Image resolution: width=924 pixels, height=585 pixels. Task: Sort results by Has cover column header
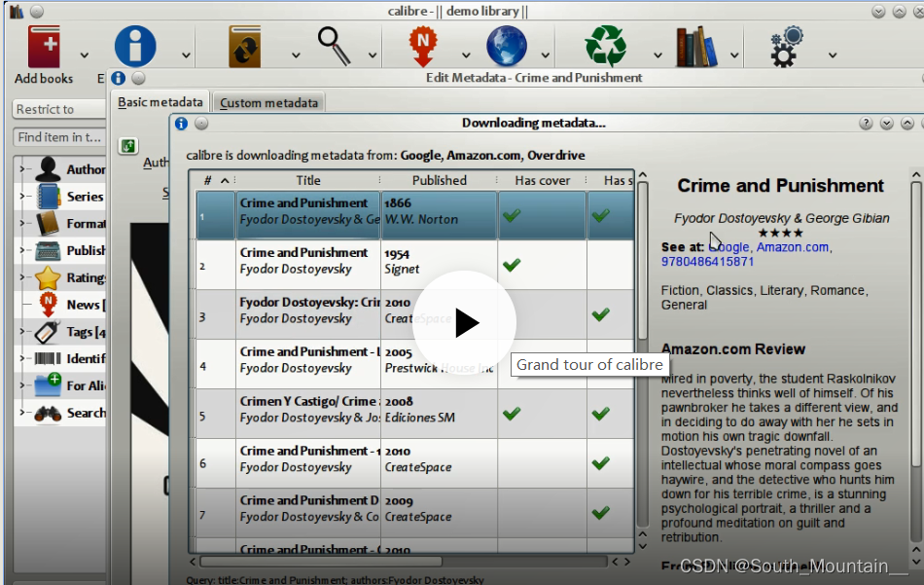pos(542,180)
